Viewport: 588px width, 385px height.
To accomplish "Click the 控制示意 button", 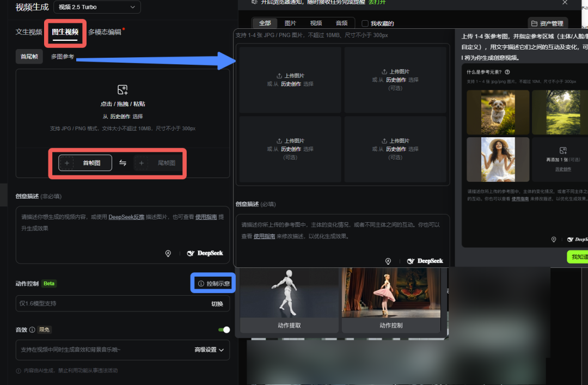I will pos(213,283).
